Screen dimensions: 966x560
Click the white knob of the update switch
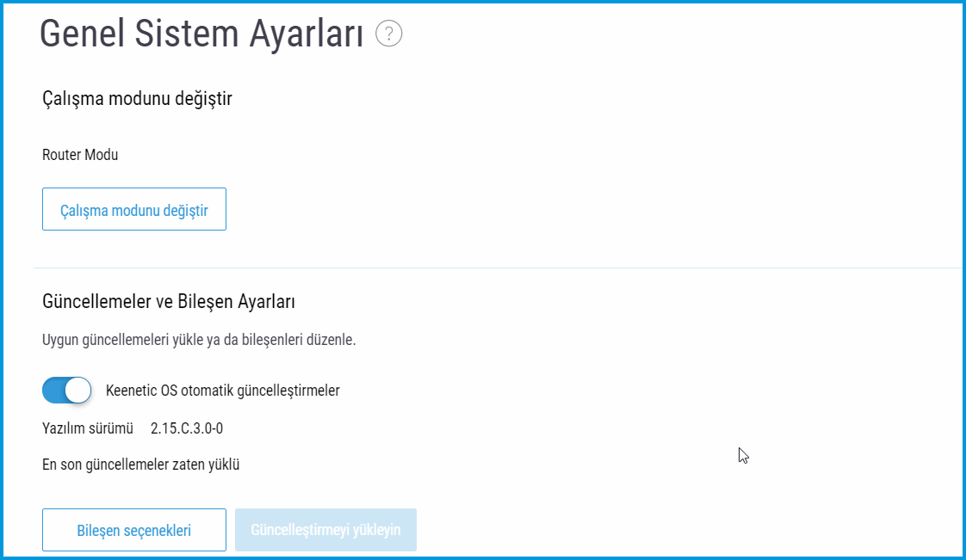77,391
